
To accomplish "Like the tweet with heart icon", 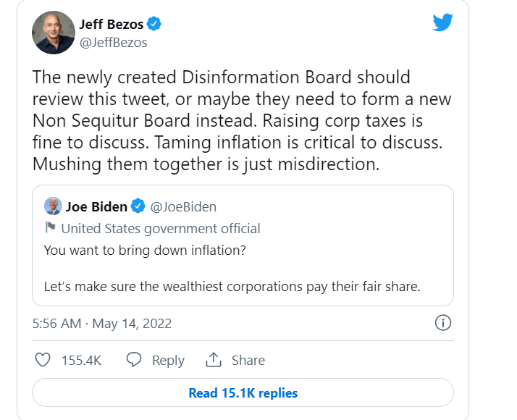I will 43,360.
